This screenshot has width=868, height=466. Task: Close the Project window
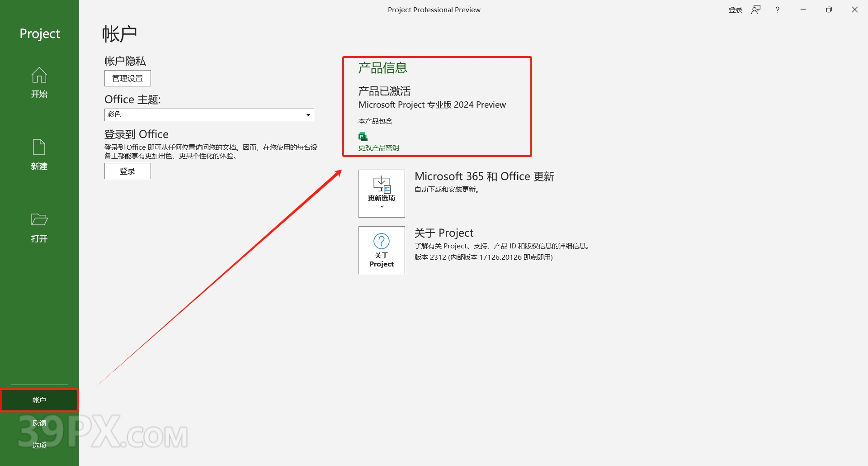tap(855, 10)
